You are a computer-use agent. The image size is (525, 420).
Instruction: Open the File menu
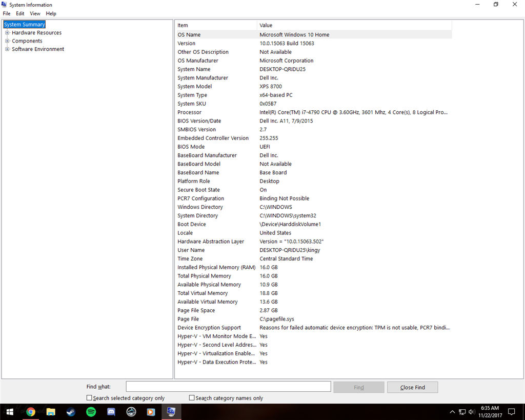(6, 13)
